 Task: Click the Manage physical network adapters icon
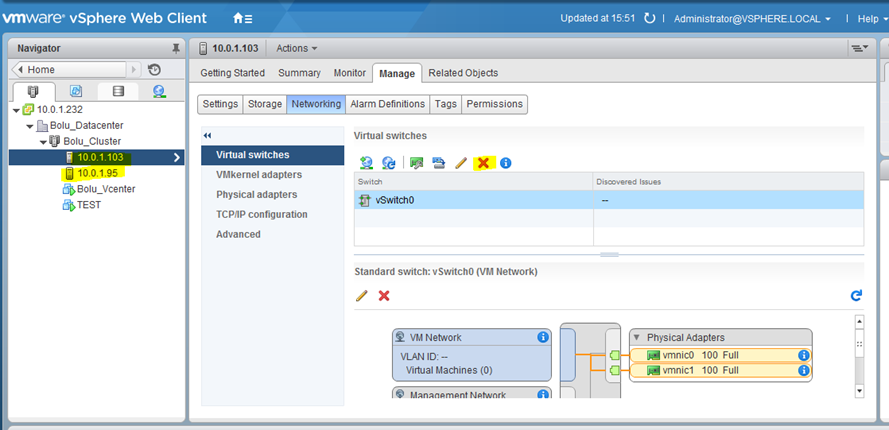click(x=417, y=163)
